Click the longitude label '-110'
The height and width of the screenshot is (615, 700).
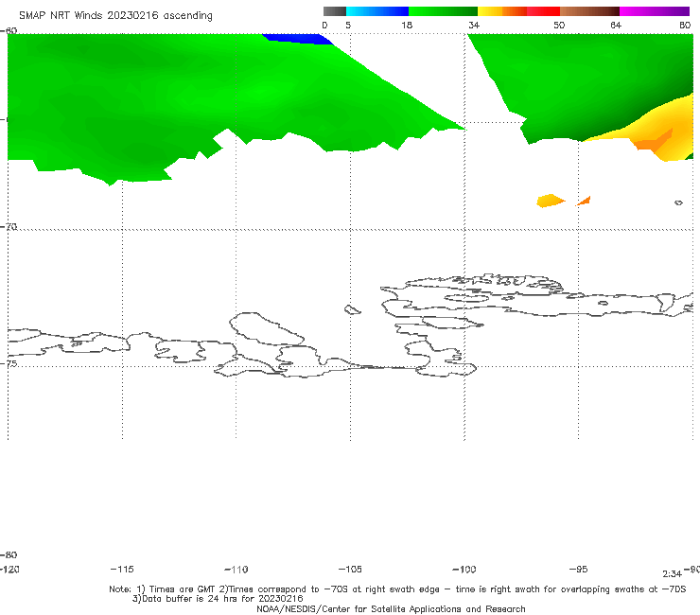(236, 570)
